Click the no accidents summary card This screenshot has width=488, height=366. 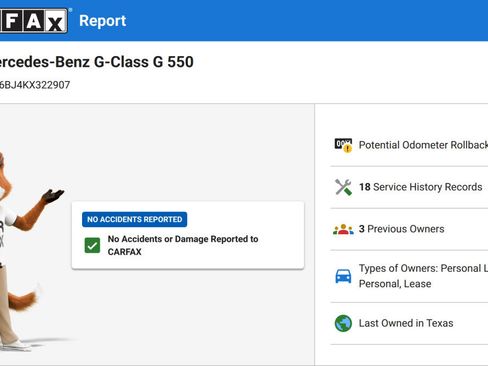pos(188,235)
